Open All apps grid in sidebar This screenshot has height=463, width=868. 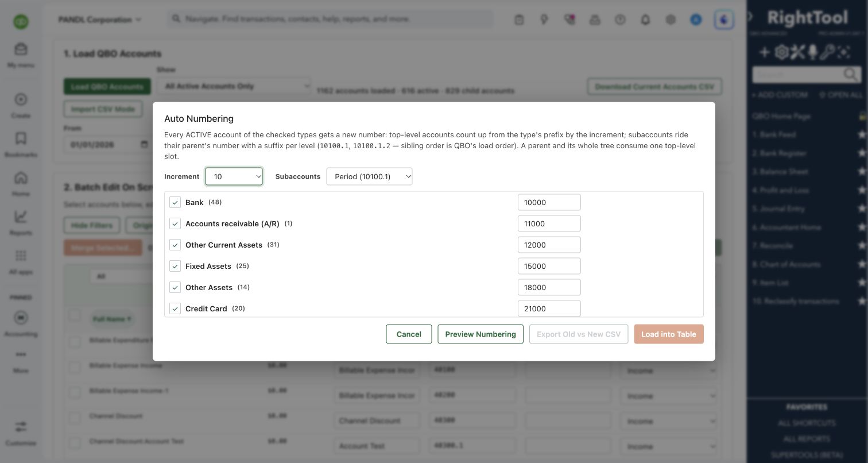(x=21, y=261)
